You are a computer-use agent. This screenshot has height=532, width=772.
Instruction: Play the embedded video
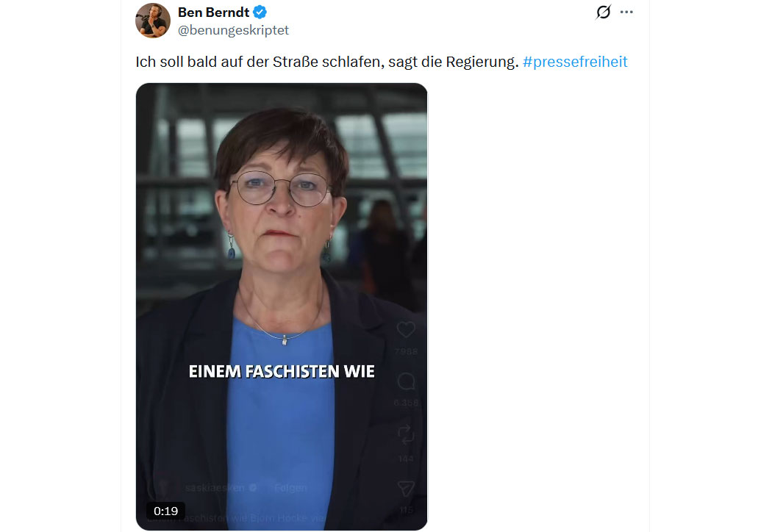pos(282,306)
